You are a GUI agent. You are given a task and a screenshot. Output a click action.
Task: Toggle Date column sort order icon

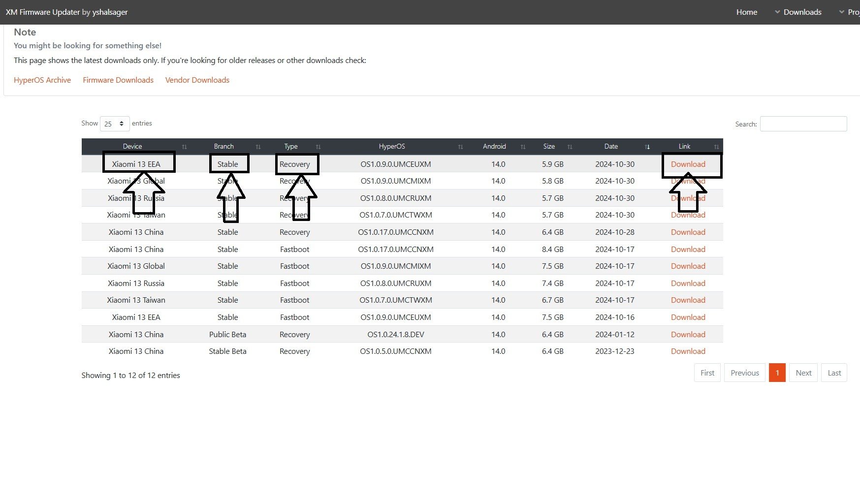click(x=647, y=147)
